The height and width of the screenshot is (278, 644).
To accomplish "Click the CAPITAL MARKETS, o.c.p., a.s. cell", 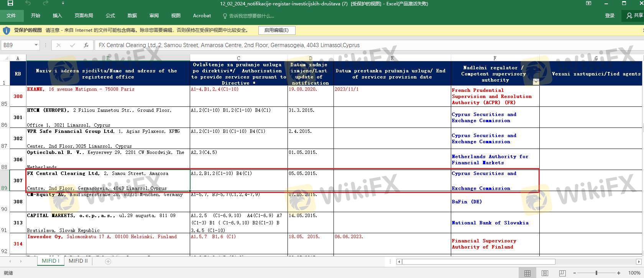I will [108, 222].
